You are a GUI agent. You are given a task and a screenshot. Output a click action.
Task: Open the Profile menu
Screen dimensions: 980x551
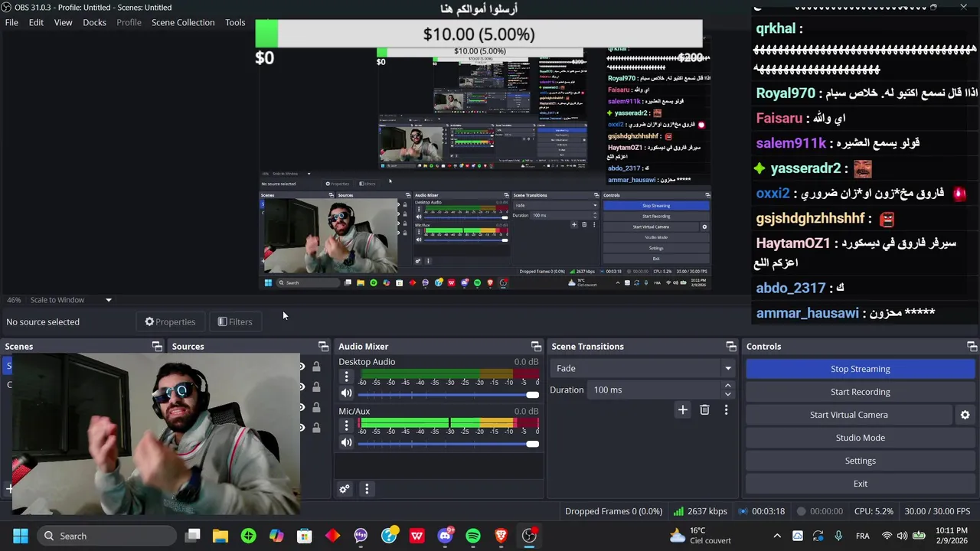coord(129,22)
